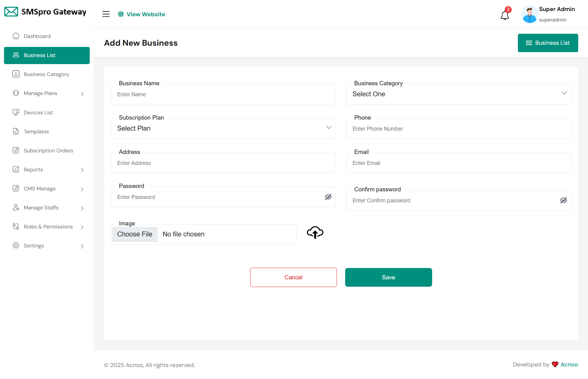Show the Confirm password text
588x379 pixels.
[x=563, y=200]
